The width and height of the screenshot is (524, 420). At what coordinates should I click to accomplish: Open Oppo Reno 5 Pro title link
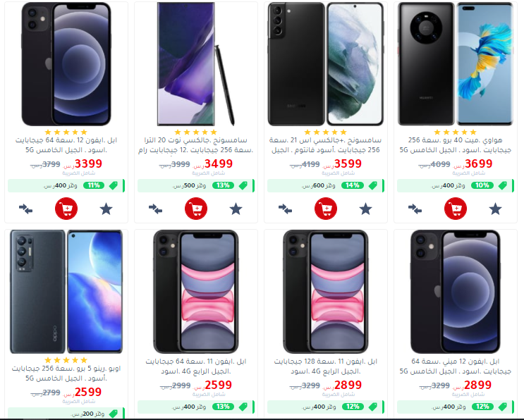click(x=66, y=373)
